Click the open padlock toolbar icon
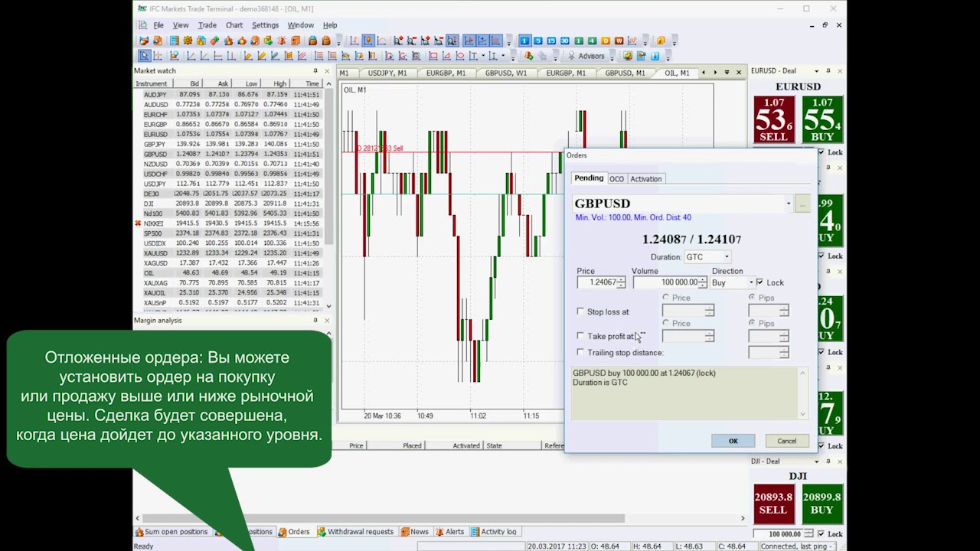This screenshot has height=551, width=980. [312, 41]
